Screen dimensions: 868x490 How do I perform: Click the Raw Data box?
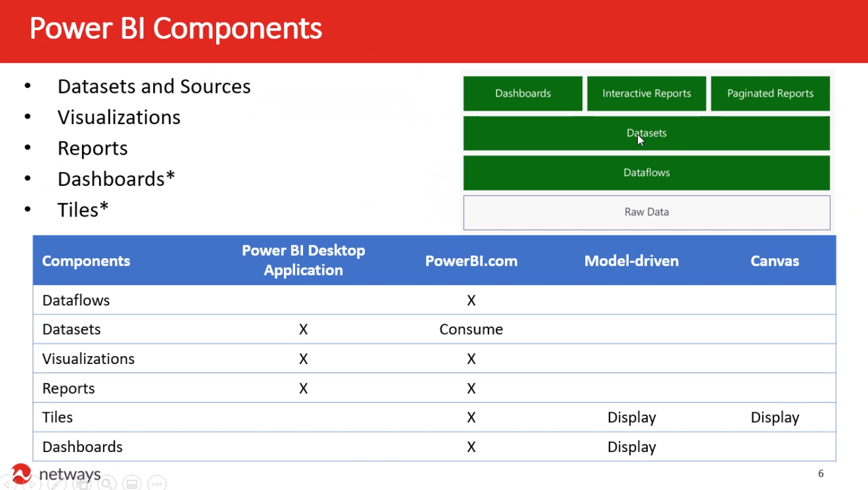click(x=646, y=212)
